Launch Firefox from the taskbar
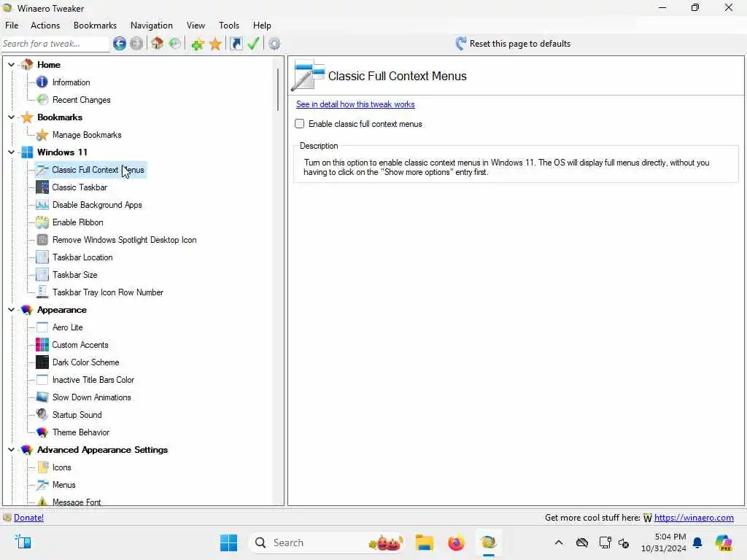 click(x=456, y=542)
